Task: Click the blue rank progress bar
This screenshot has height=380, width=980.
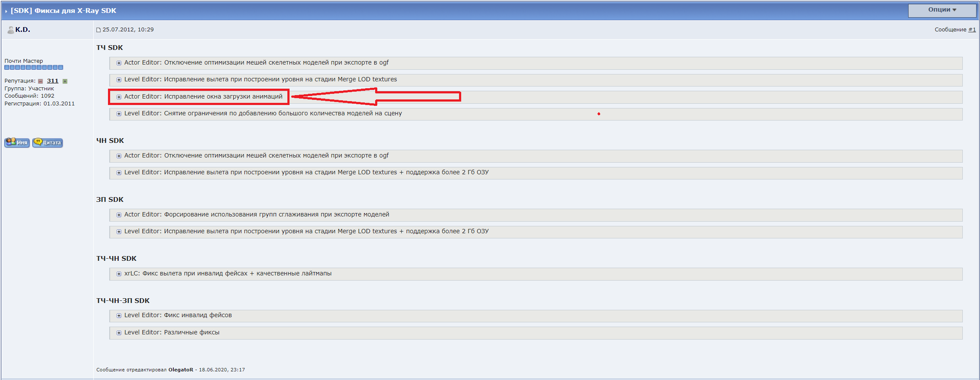Action: (x=34, y=68)
